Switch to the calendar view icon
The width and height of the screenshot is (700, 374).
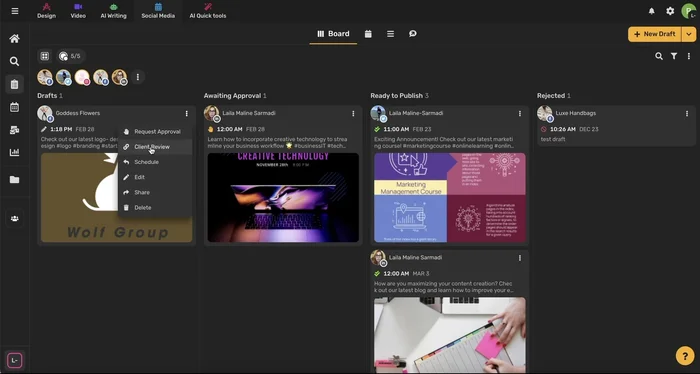(368, 34)
